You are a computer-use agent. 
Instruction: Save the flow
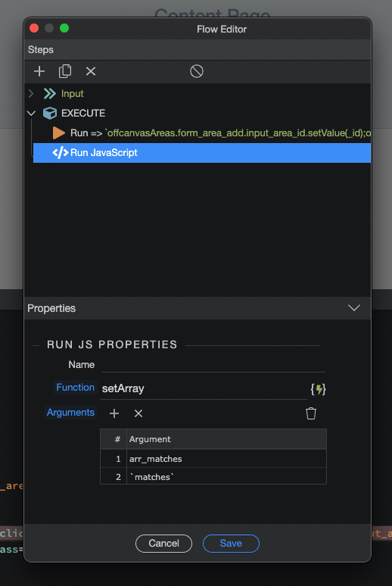231,543
